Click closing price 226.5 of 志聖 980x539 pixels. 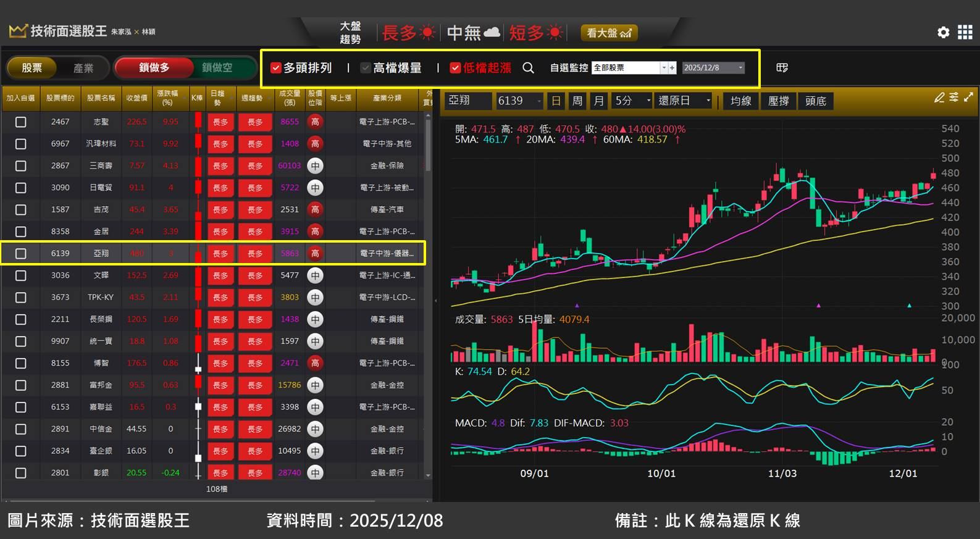coord(136,122)
